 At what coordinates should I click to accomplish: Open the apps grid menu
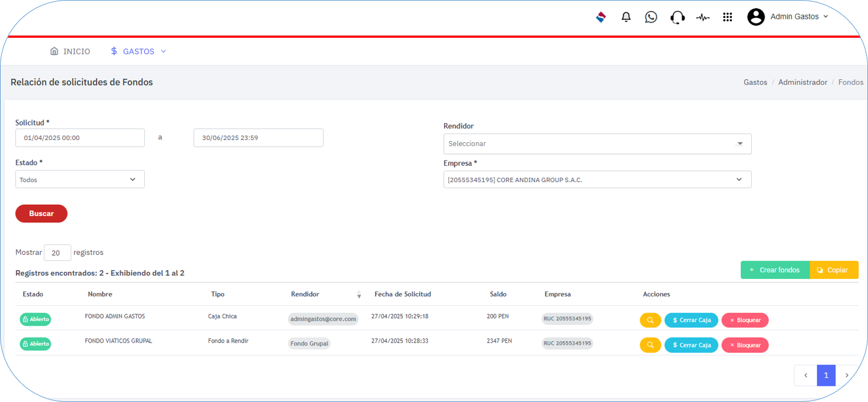click(x=728, y=17)
